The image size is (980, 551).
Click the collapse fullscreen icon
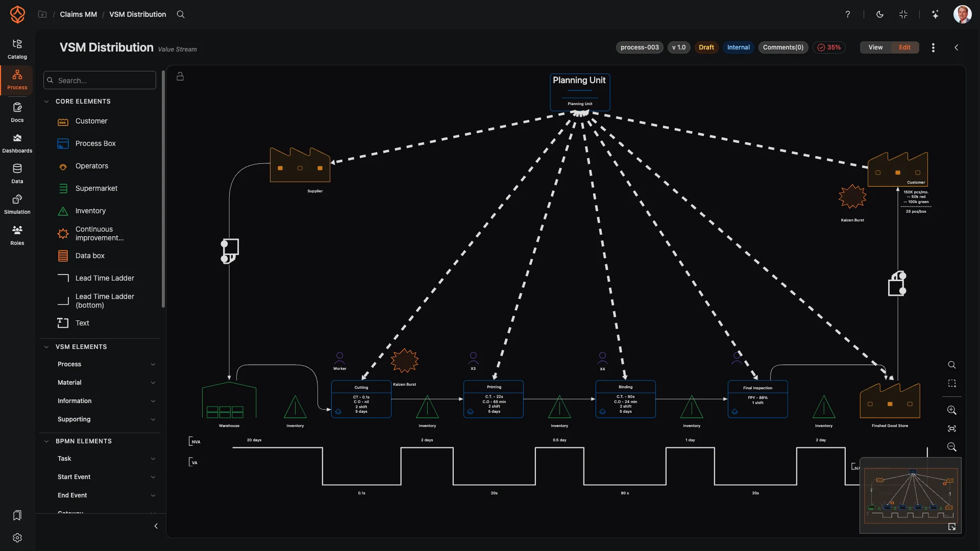tap(903, 14)
